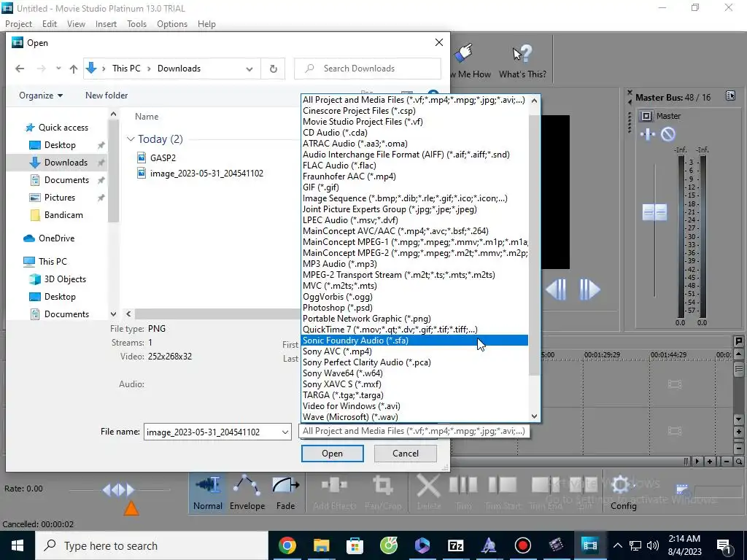Open Google Chrome from the taskbar
The image size is (747, 560).
point(287,545)
